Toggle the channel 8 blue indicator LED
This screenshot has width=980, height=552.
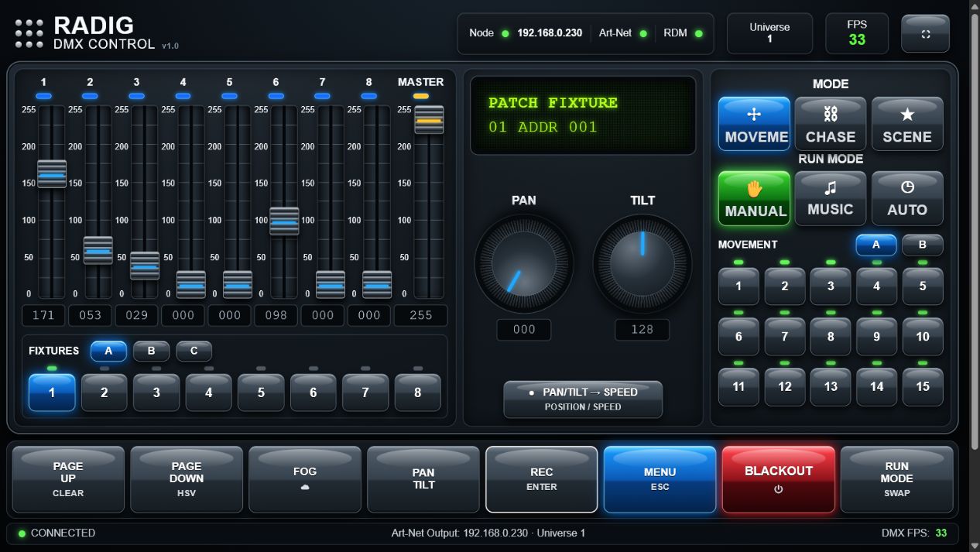click(368, 96)
